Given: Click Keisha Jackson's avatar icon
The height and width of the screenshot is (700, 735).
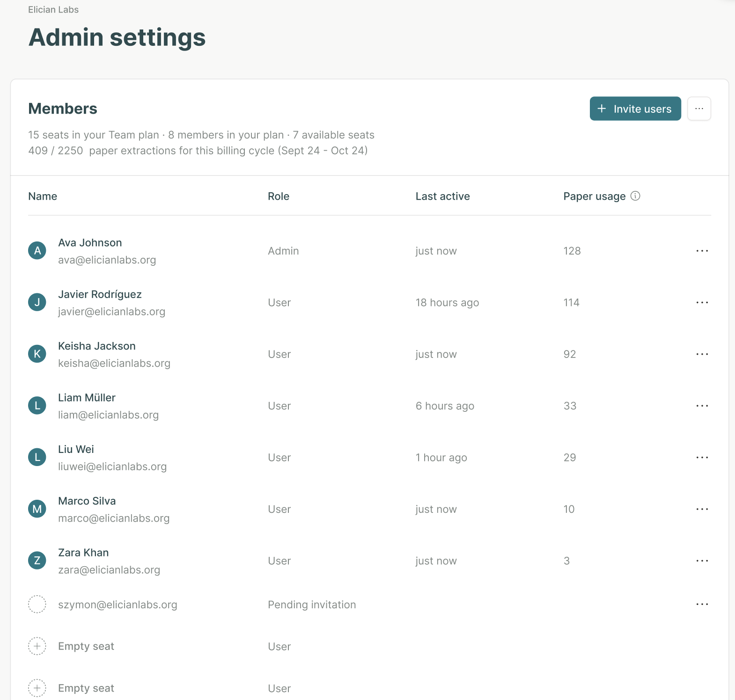Looking at the screenshot, I should click(x=37, y=354).
